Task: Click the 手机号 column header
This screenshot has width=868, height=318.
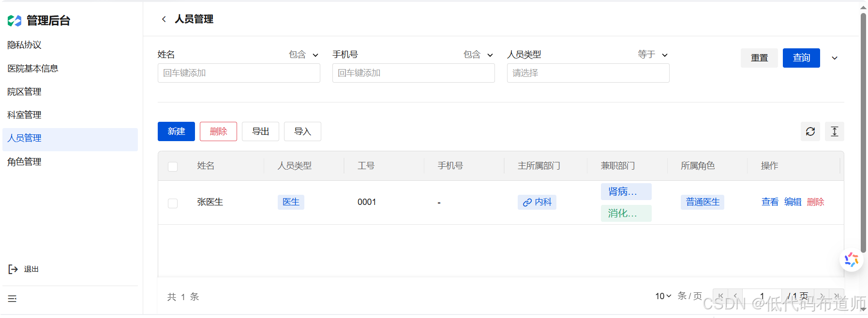Action: coord(450,166)
